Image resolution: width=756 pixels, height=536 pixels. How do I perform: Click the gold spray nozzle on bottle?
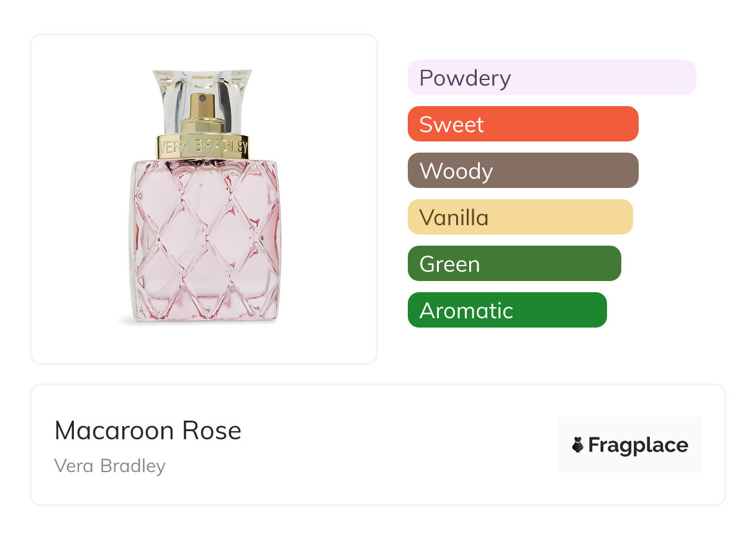pyautogui.click(x=202, y=112)
